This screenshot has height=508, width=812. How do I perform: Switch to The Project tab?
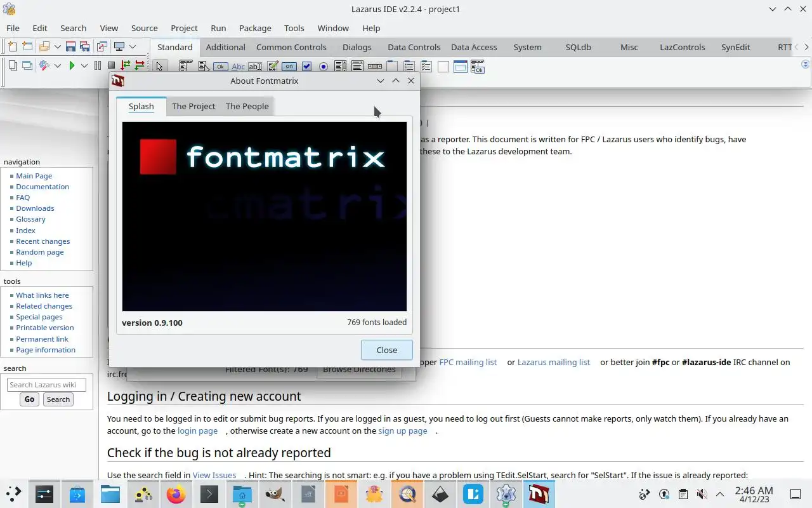click(193, 106)
